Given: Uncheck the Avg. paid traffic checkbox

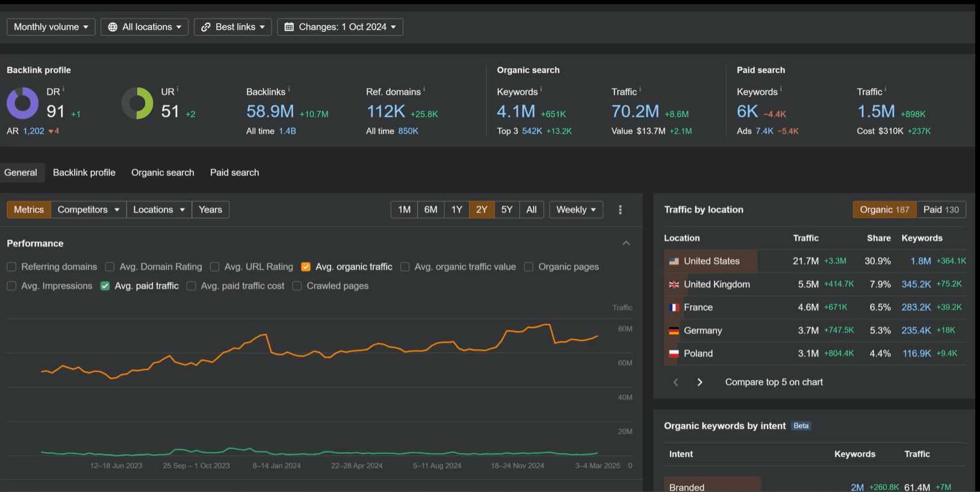Looking at the screenshot, I should click(105, 286).
